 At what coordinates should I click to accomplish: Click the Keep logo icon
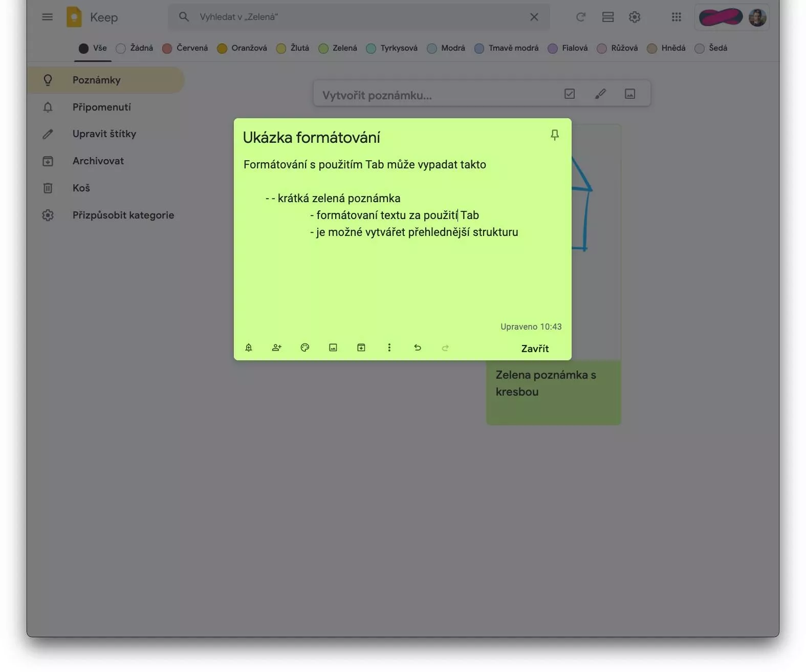pyautogui.click(x=74, y=17)
